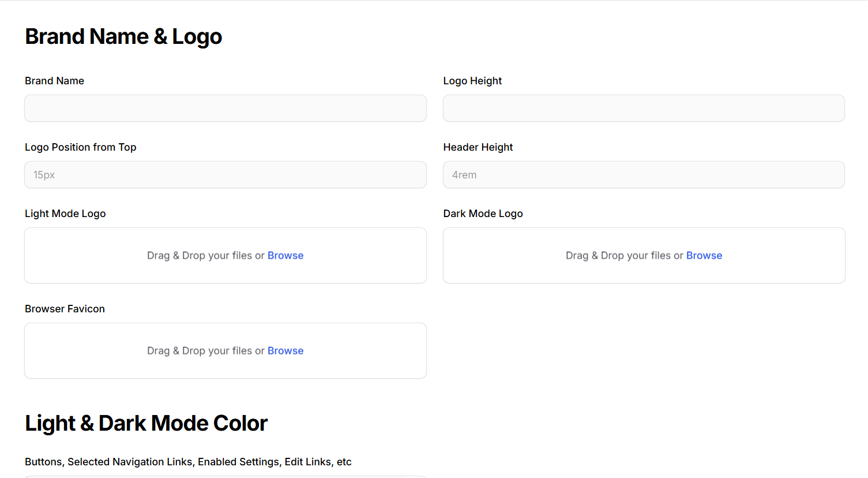
Task: Click the Logo Position from Top field
Action: coord(225,175)
